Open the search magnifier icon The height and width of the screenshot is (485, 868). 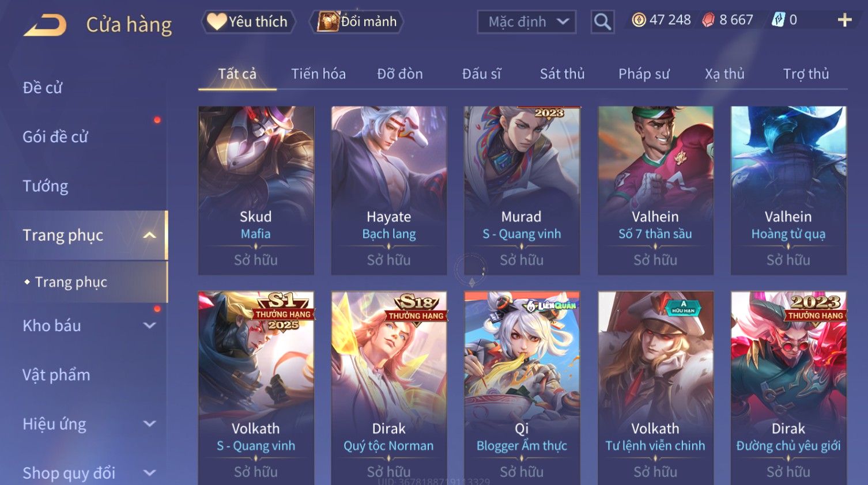602,22
